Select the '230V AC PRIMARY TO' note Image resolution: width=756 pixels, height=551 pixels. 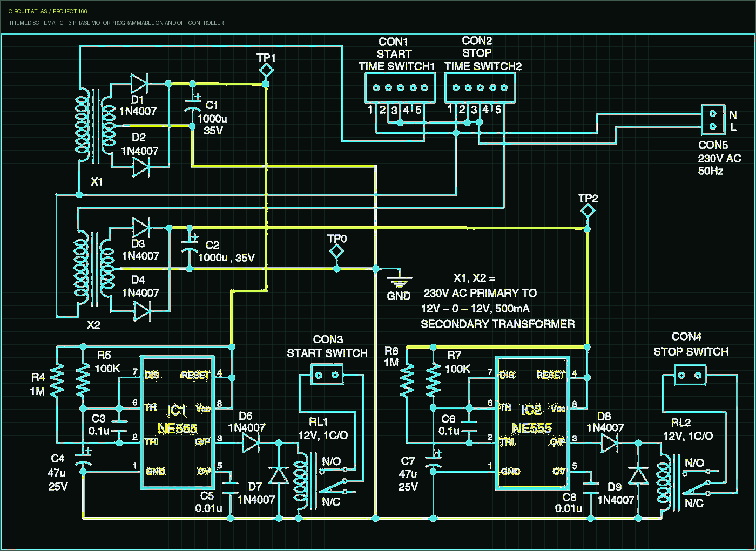click(x=480, y=293)
